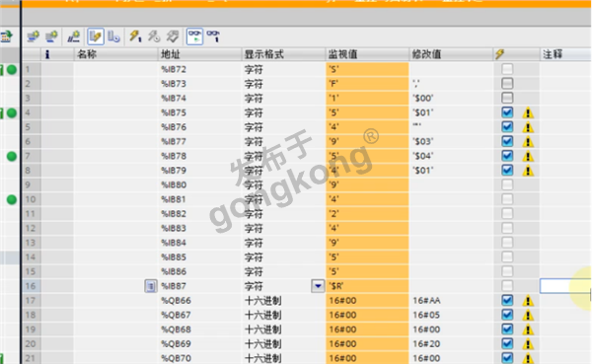Click warning icon in %IB76 row

coord(528,127)
